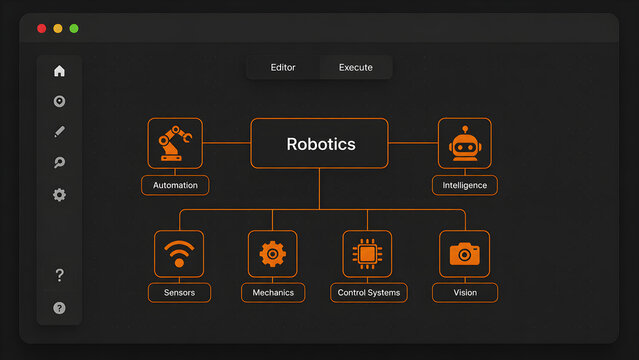The width and height of the screenshot is (639, 360).
Task: Choose the pencil edit tool in sidebar
Action: tap(59, 131)
